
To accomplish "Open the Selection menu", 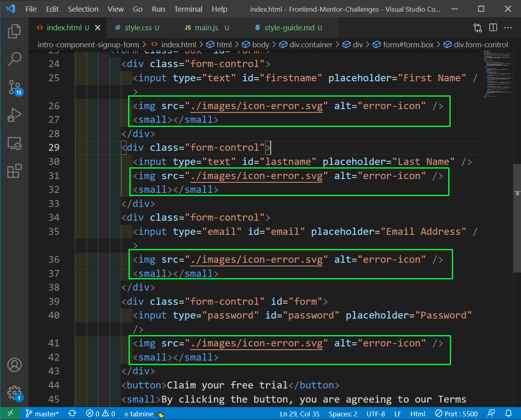I will [83, 9].
